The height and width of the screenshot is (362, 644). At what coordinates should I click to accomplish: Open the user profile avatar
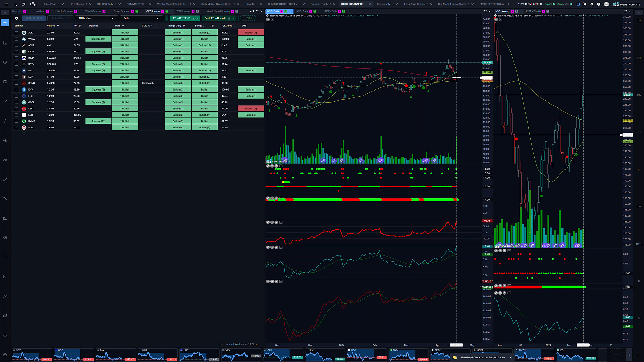click(606, 4)
